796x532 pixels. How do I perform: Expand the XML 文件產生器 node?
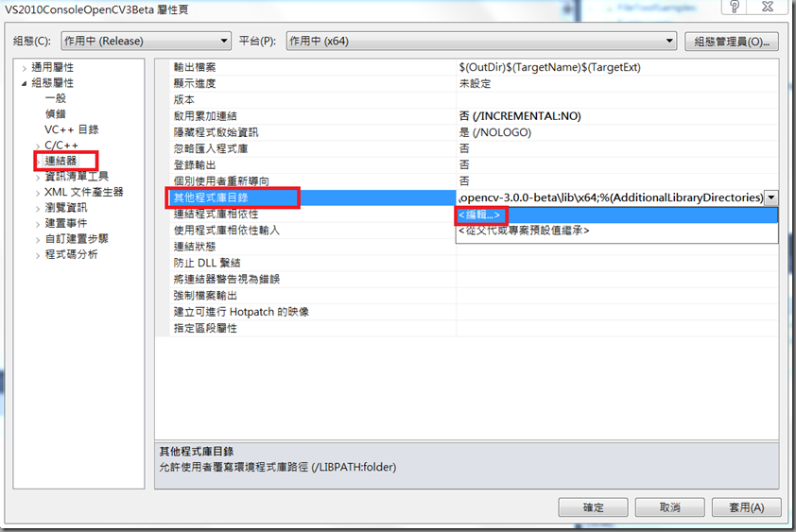(38, 193)
